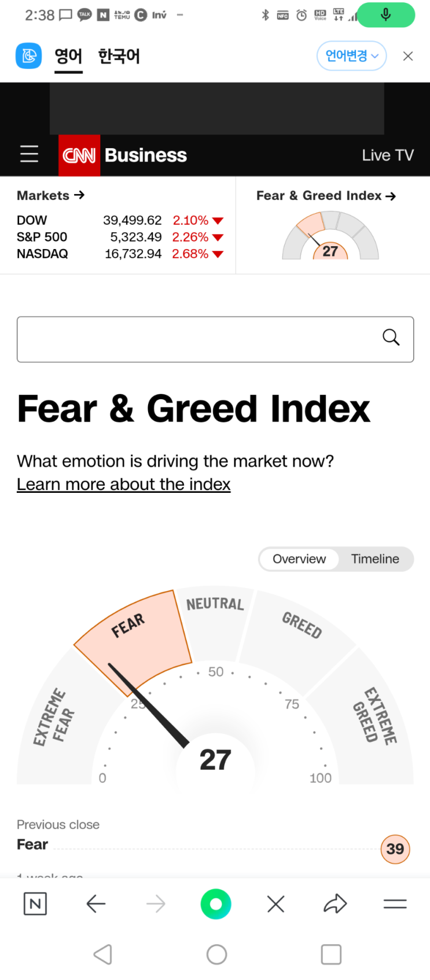Click inside the search input field

click(x=197, y=339)
